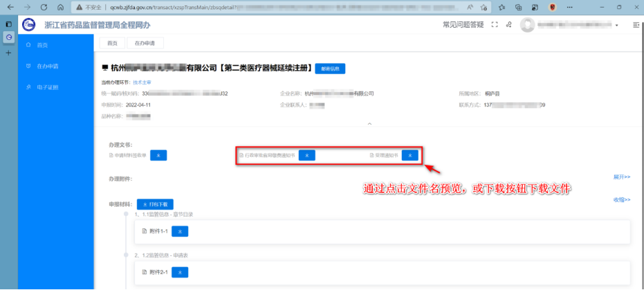Download the 受理通知书 file
Screen dimensions: 644x290
pos(410,155)
